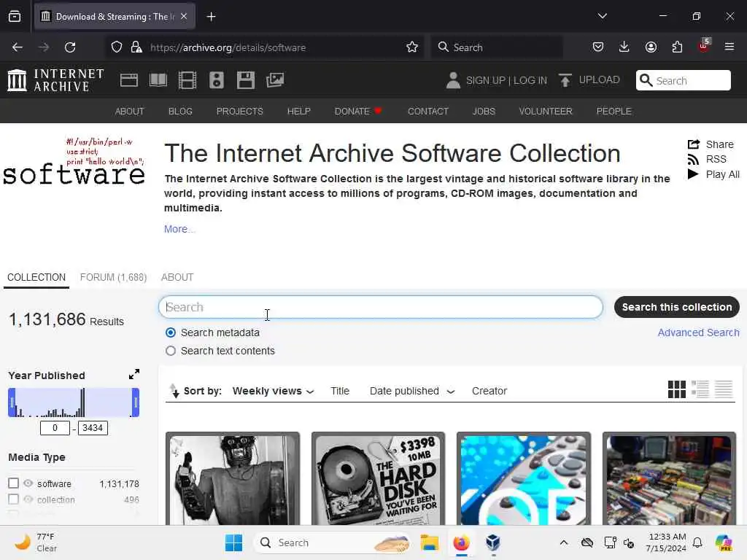Check the collection media type checkbox
The width and height of the screenshot is (747, 560).
point(13,499)
